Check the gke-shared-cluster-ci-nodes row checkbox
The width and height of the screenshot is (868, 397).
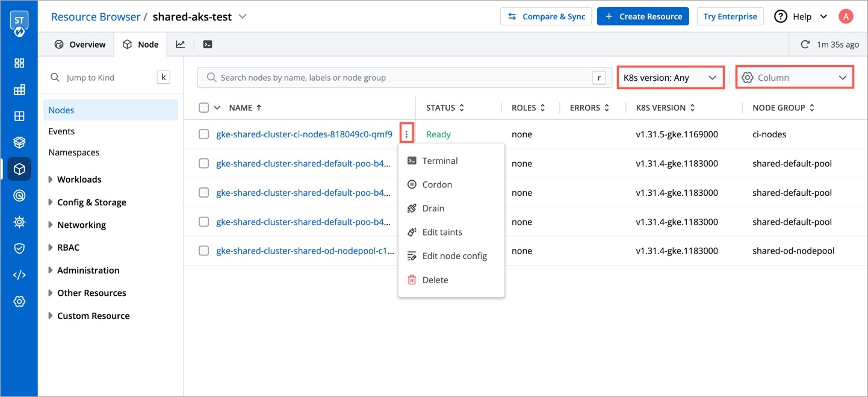pyautogui.click(x=204, y=134)
